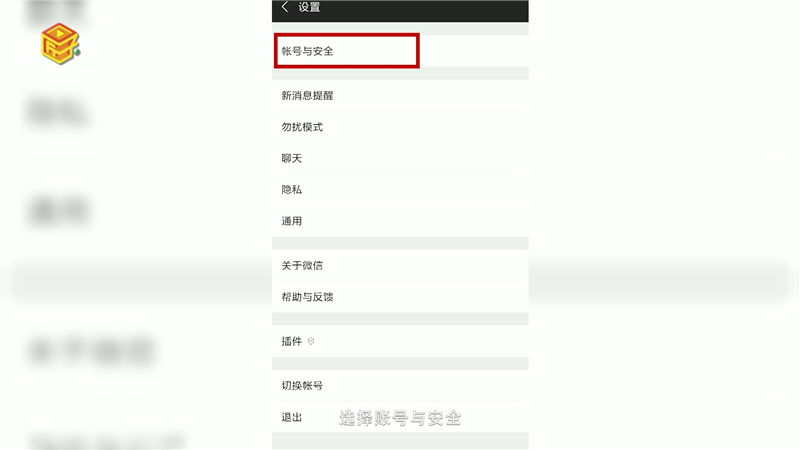Viewport: 800px width, 450px height.
Task: Open 关于微信 page
Action: 400,265
